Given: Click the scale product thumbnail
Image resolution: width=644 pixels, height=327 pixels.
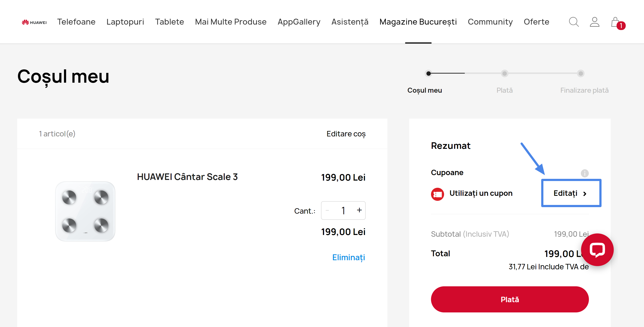Looking at the screenshot, I should point(85,211).
